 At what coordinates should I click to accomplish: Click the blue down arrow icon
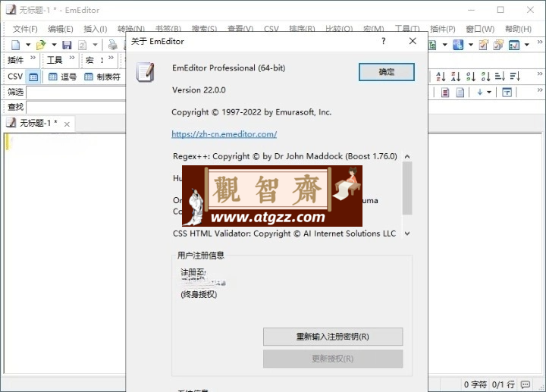coord(480,93)
